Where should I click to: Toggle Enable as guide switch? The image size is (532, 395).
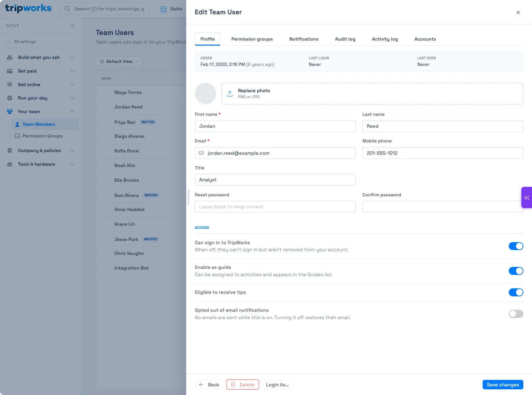point(516,271)
